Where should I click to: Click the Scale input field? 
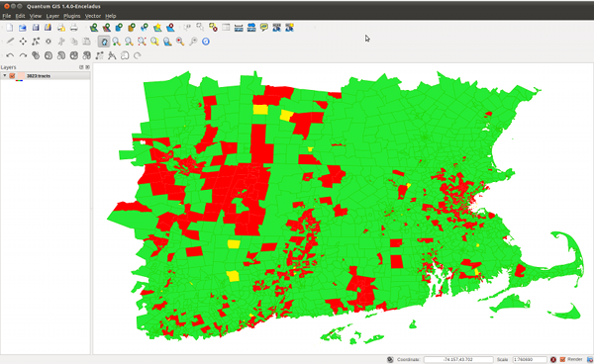tap(530, 359)
